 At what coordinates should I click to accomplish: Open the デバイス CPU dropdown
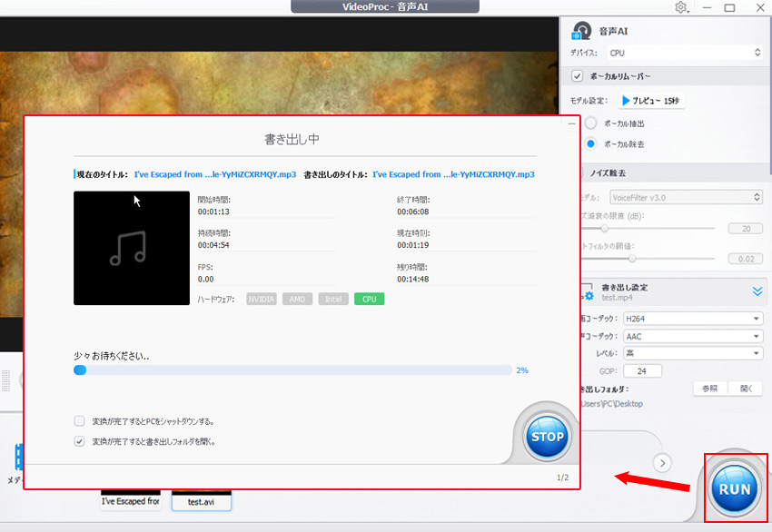coord(684,54)
